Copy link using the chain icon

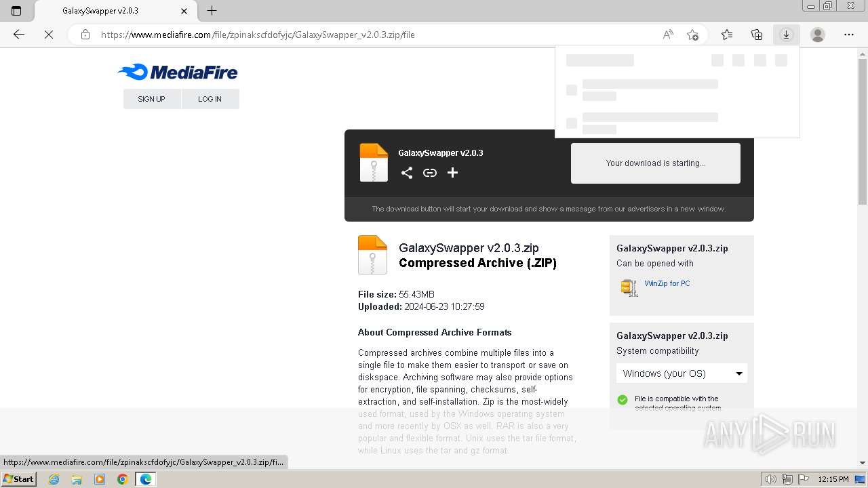tap(430, 173)
